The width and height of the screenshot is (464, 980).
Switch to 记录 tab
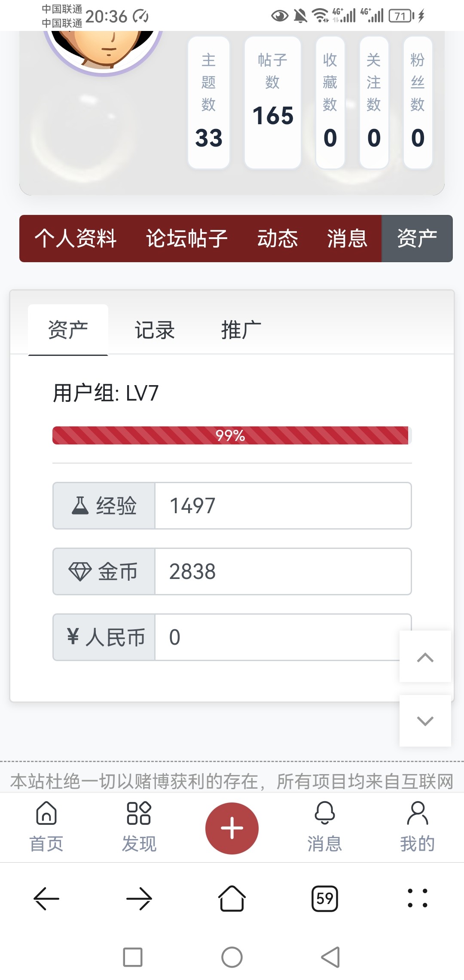point(155,330)
